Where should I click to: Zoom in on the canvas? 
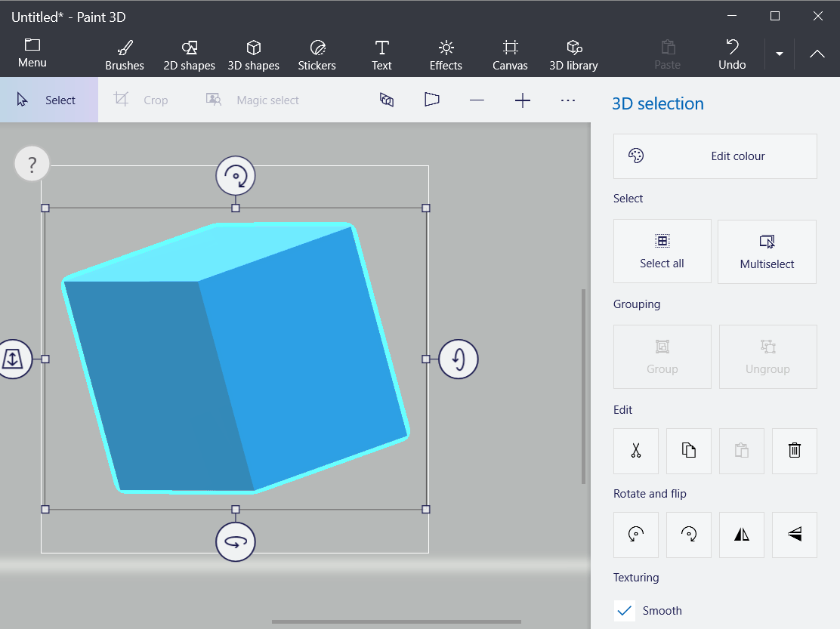pyautogui.click(x=522, y=99)
